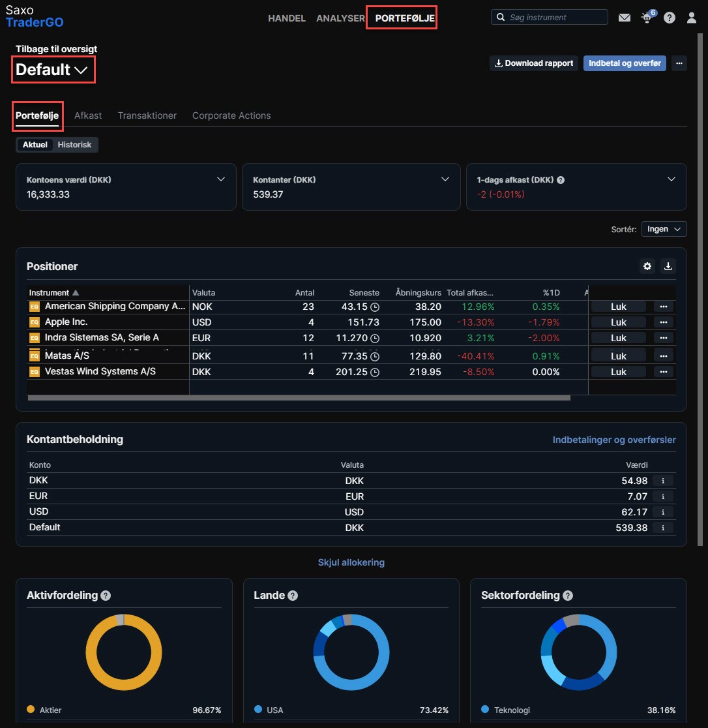Screen dimensions: 708x728
Task: Open more actions for Matas A/S row
Action: (x=664, y=356)
